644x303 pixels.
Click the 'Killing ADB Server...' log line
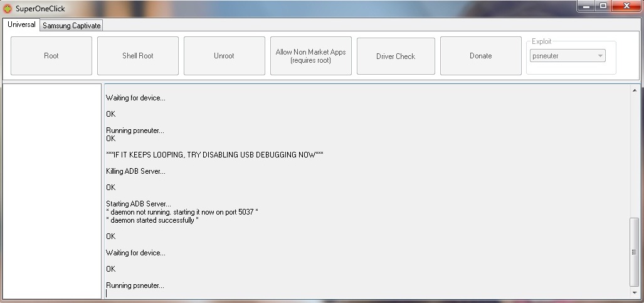135,171
